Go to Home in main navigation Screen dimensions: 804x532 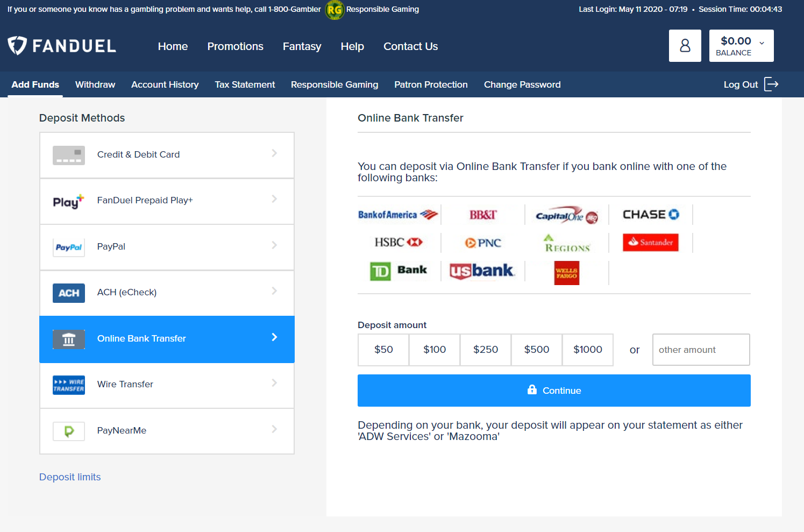173,46
